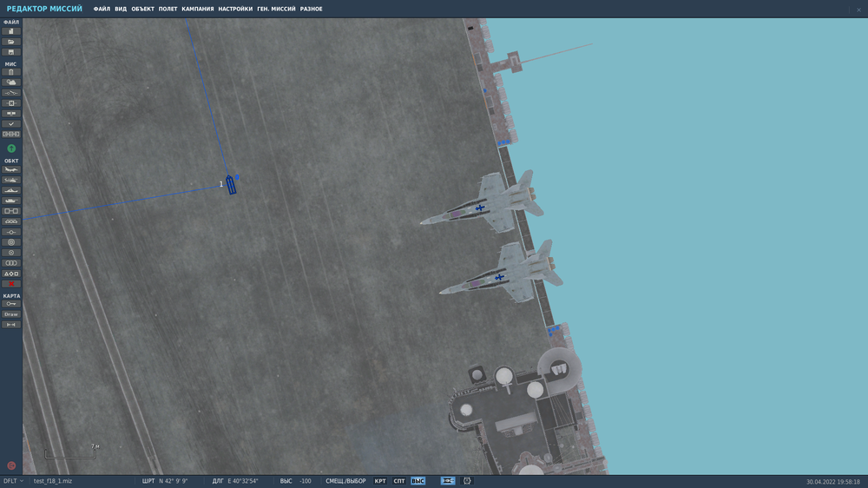Click the red round icon at bottom left
The image size is (868, 488).
click(11, 465)
